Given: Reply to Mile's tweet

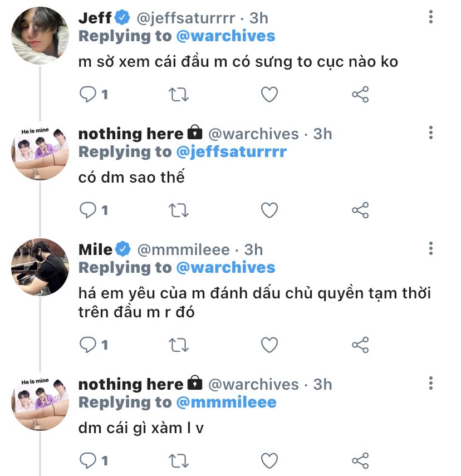Looking at the screenshot, I should [x=88, y=345].
